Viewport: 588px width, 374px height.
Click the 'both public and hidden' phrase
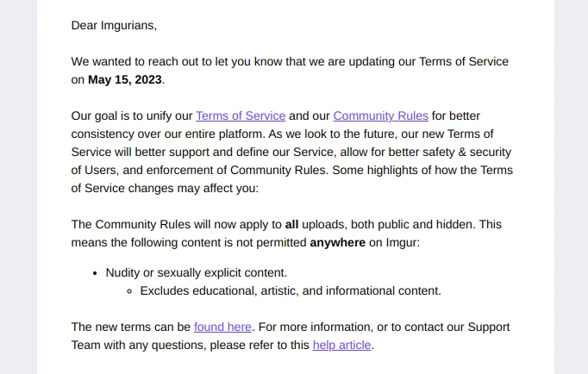pyautogui.click(x=412, y=224)
